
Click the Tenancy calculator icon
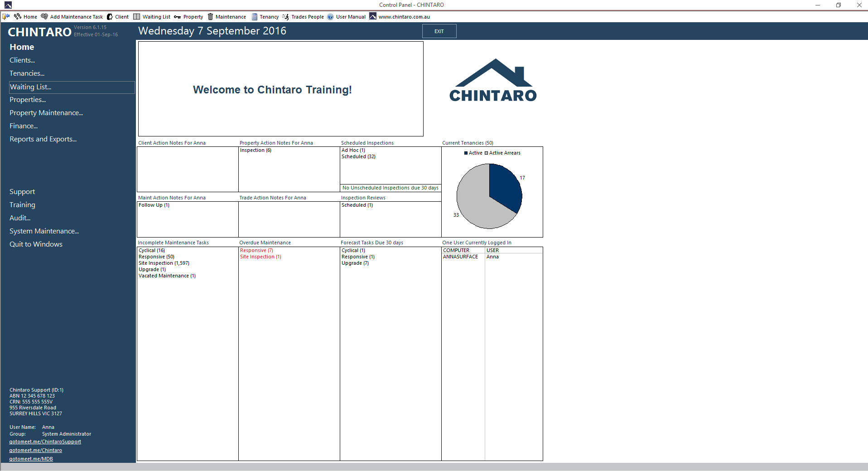(x=255, y=17)
